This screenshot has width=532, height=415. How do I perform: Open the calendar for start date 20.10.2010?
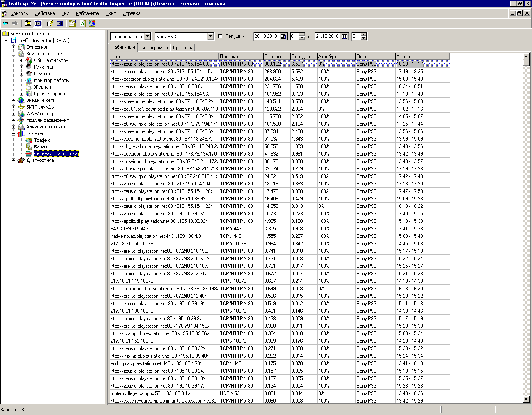click(x=283, y=37)
